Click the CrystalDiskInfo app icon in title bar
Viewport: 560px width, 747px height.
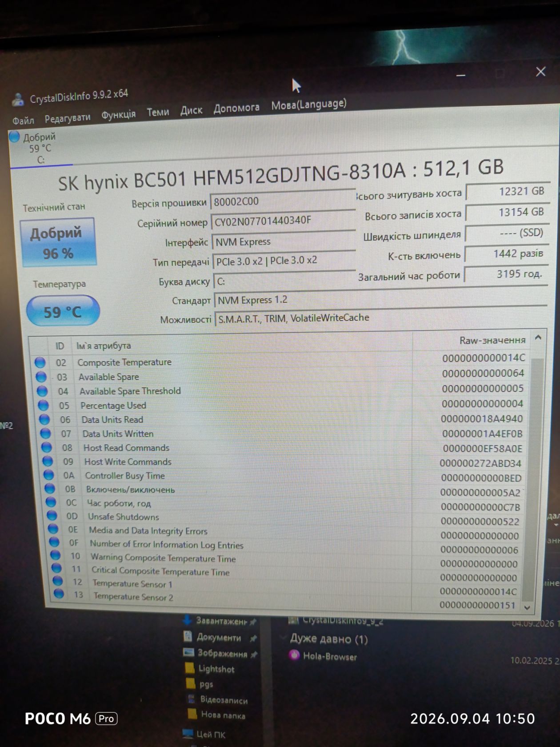click(18, 100)
